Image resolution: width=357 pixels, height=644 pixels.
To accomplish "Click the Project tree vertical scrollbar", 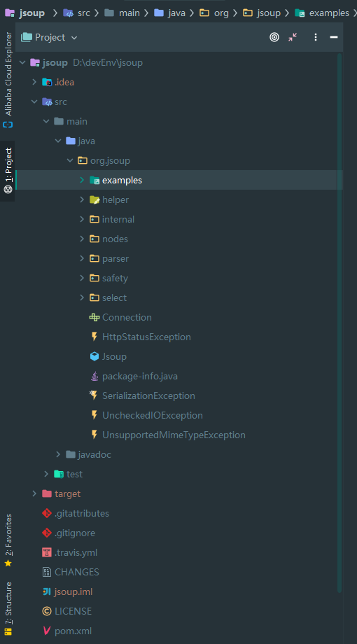I will [x=339, y=323].
